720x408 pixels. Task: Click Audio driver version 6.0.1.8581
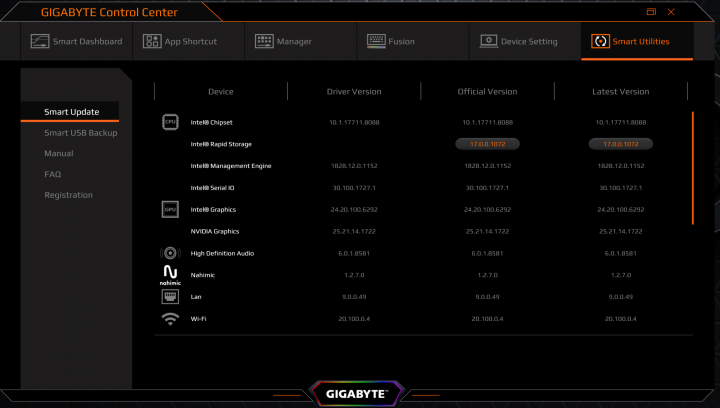pos(354,253)
